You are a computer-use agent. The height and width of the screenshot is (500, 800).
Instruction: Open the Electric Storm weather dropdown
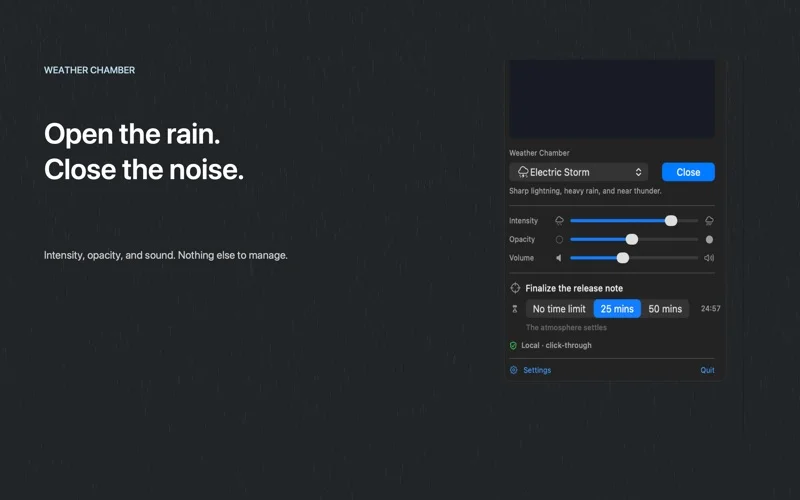579,172
